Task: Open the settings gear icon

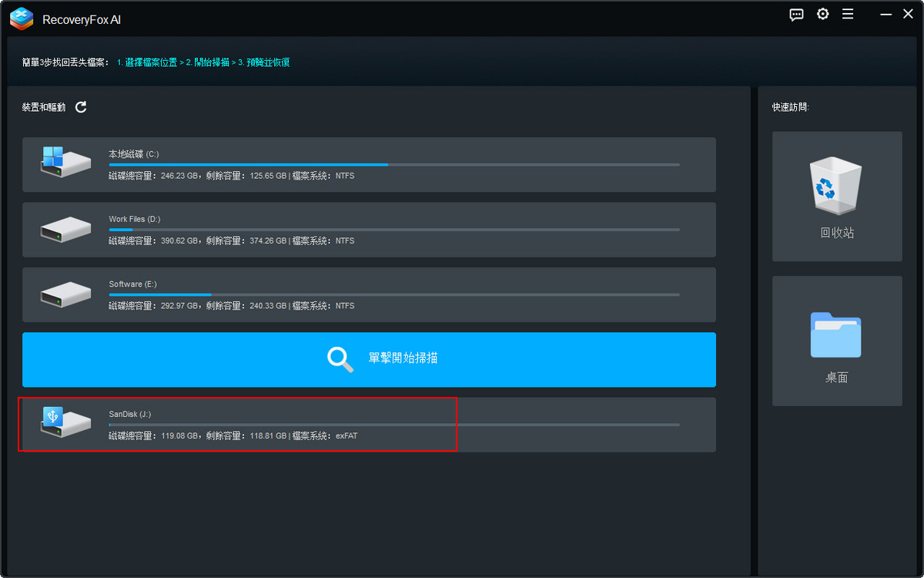Action: 823,15
